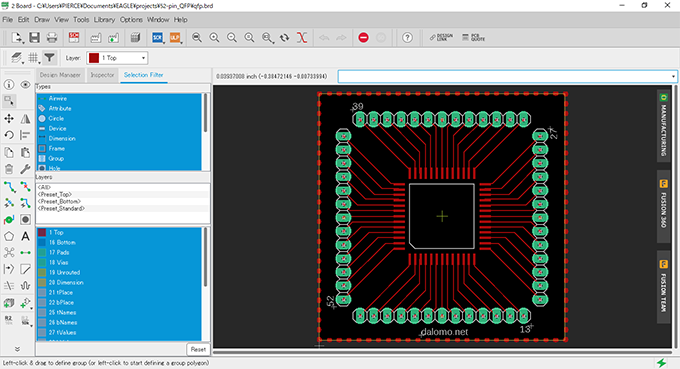Image resolution: width=680 pixels, height=369 pixels.
Task: Select the Text tool
Action: pos(26,236)
